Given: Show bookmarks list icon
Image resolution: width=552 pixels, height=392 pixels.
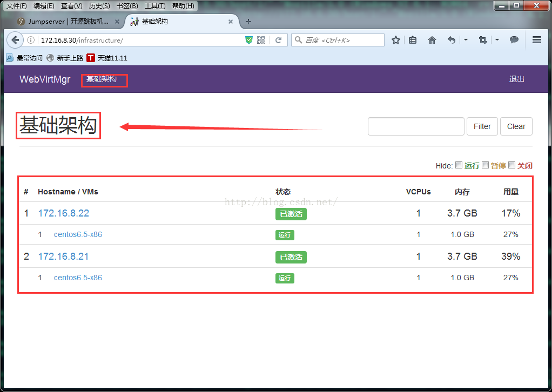Looking at the screenshot, I should coord(413,40).
